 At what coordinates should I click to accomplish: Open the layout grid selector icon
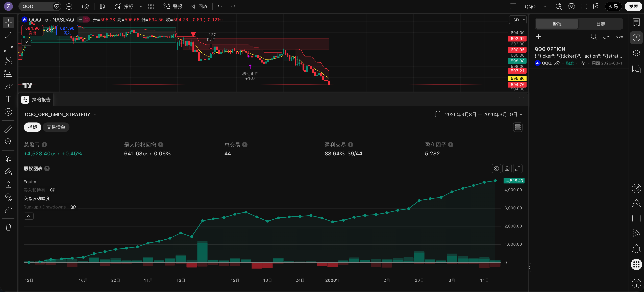(151, 7)
